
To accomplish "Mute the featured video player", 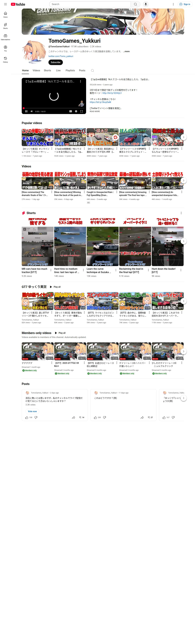I will 31,111.
